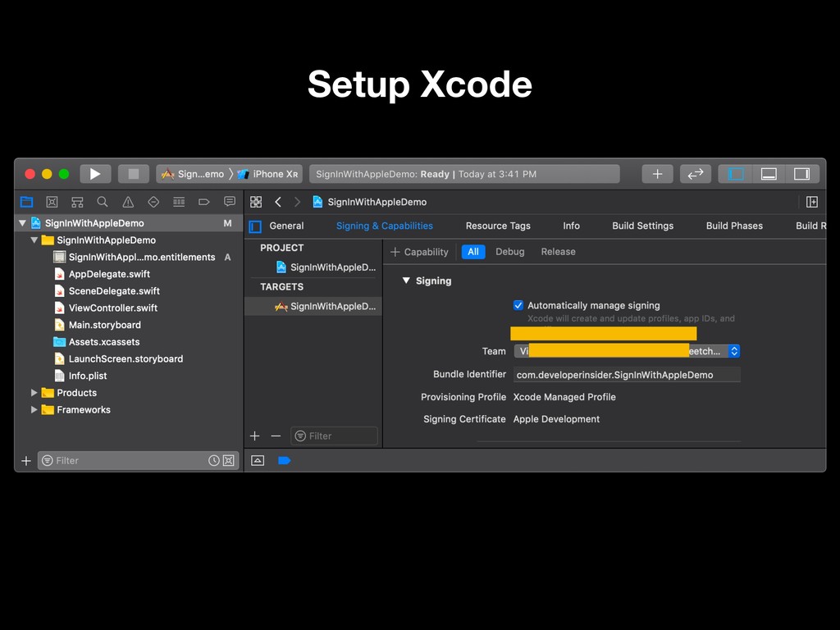
Task: Open the Breakpoint navigator
Action: pos(204,202)
